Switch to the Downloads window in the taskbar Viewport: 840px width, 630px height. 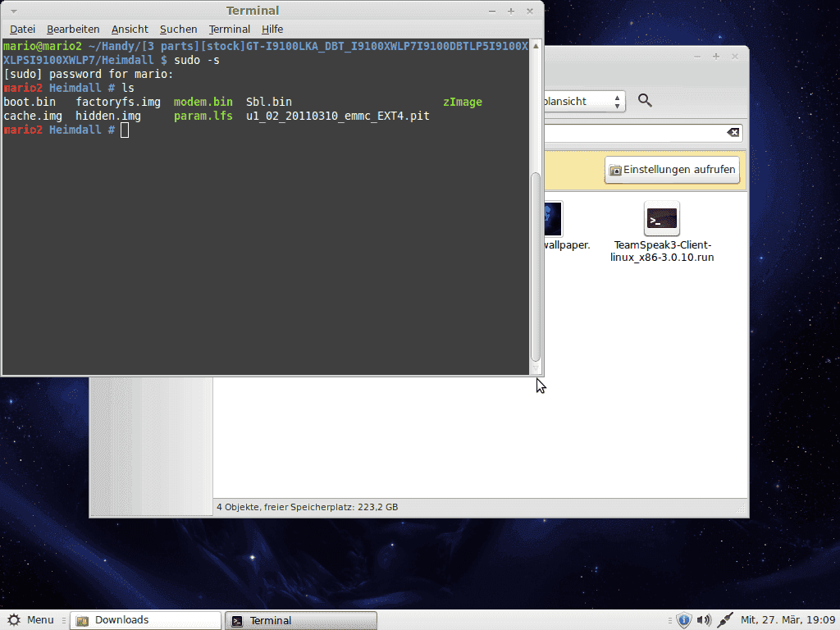coord(145,620)
